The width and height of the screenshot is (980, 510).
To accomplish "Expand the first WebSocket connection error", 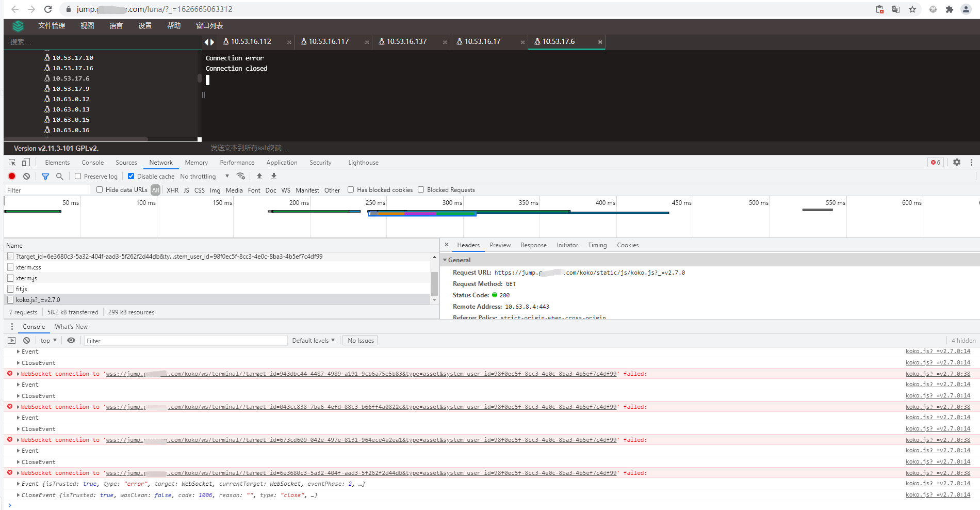I will click(x=19, y=374).
